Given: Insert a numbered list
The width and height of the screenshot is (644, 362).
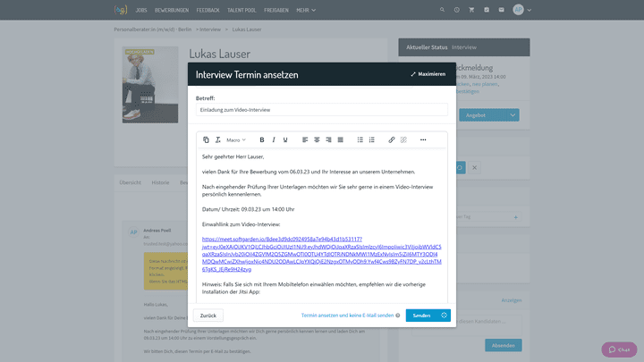Looking at the screenshot, I should pos(372,140).
